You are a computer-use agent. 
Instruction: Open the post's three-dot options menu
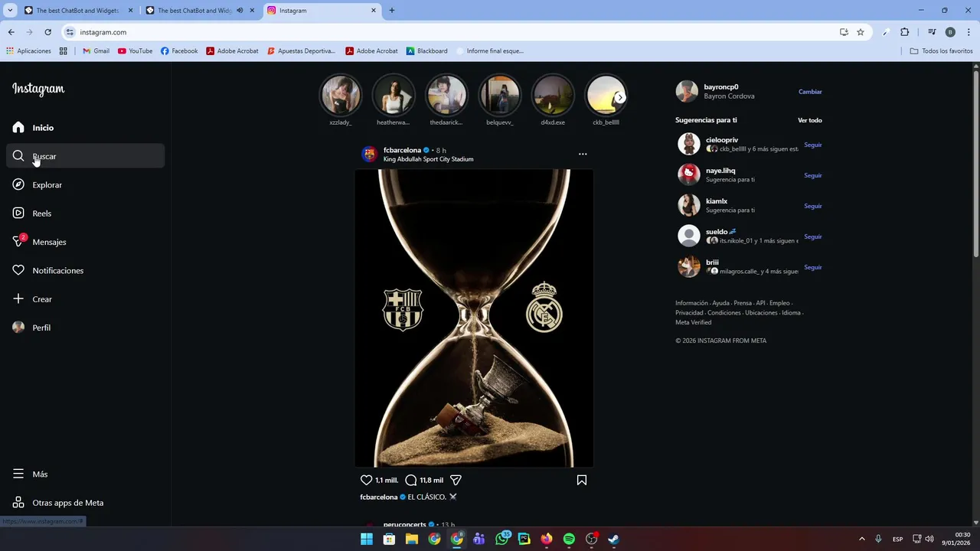(583, 154)
